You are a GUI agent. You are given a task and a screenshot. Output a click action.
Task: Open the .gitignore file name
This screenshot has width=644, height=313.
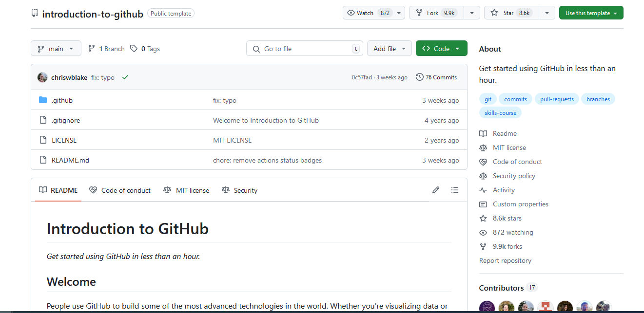pos(66,120)
